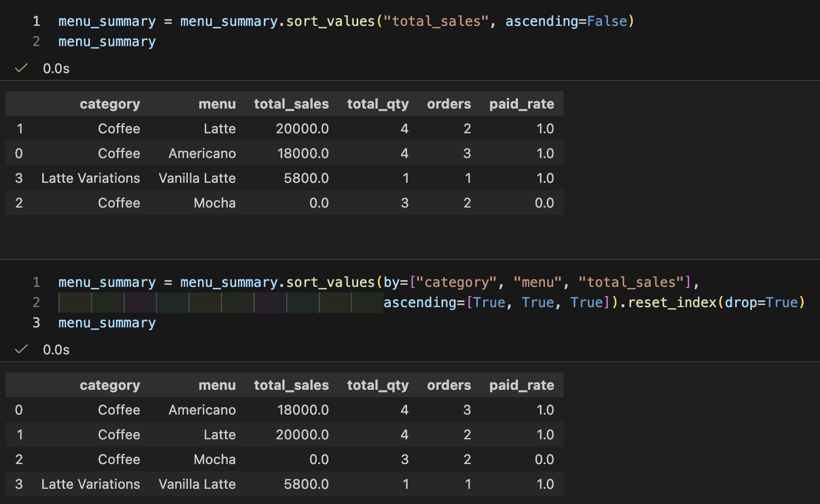Image resolution: width=820 pixels, height=504 pixels.
Task: Click Mocha's 0.0 paid_rate in first table
Action: click(x=544, y=203)
